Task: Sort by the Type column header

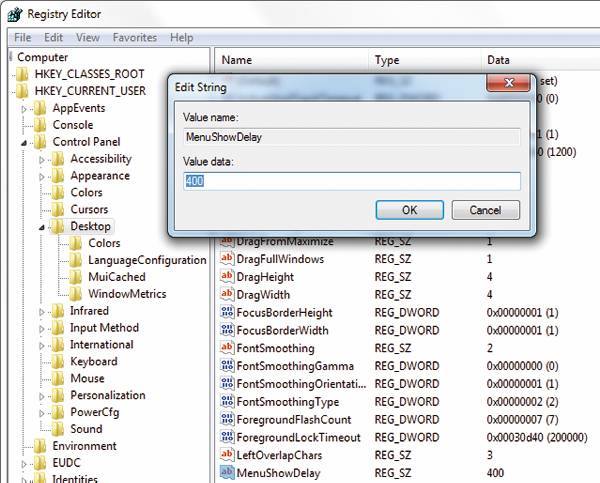Action: click(387, 60)
